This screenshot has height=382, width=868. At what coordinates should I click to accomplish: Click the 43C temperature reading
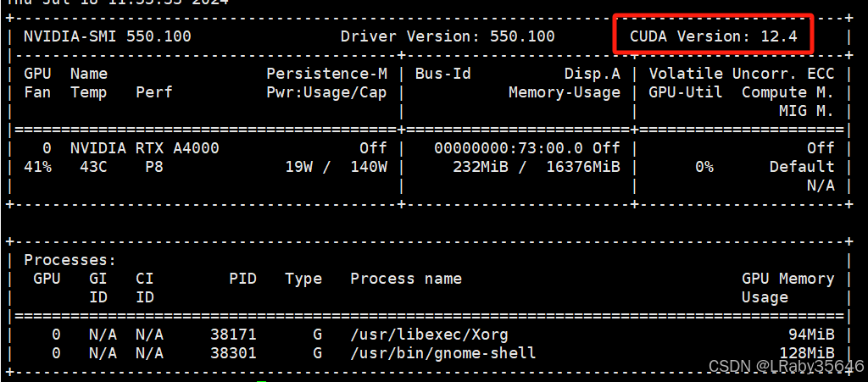point(93,167)
